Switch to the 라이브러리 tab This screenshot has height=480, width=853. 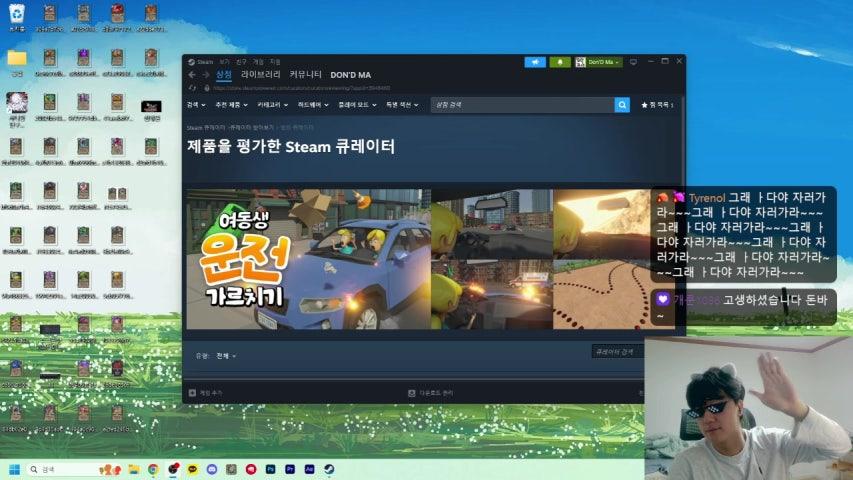(x=261, y=75)
